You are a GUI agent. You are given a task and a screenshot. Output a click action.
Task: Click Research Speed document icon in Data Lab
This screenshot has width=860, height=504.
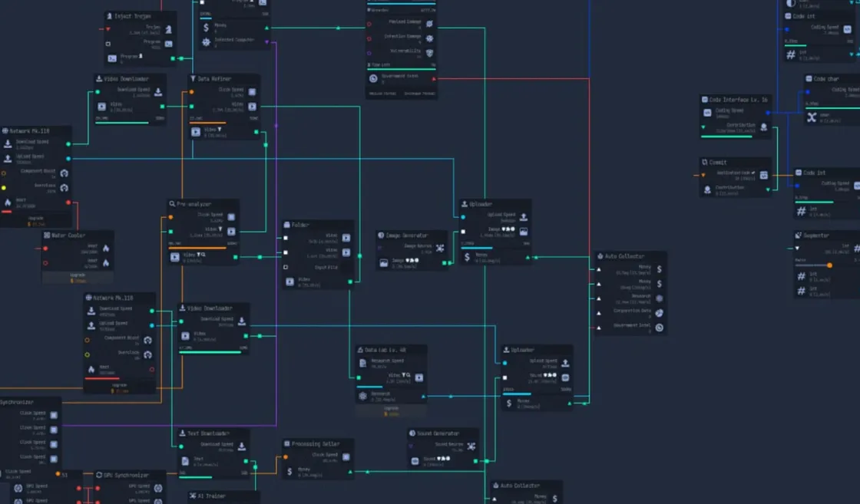tap(363, 363)
